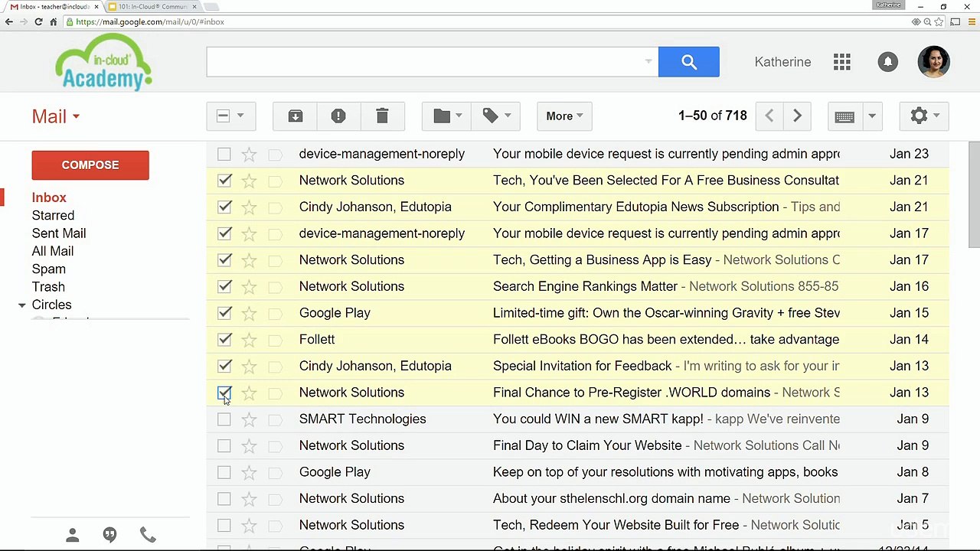
Task: Open the phone call icon in the sidebar
Action: [148, 535]
